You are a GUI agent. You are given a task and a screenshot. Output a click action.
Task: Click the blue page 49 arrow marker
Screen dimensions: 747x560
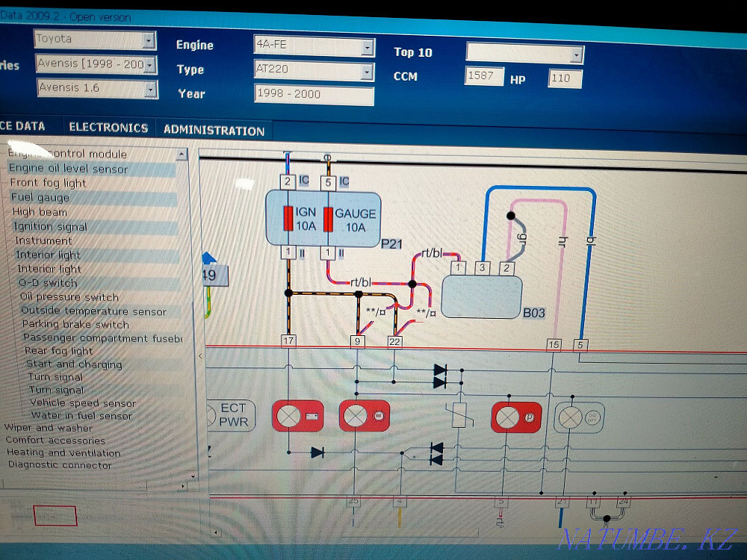tap(209, 258)
